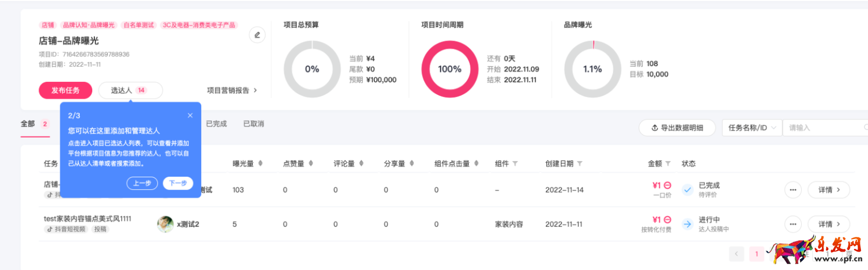Close the 2/3 guide tooltip
Image resolution: width=868 pixels, height=270 pixels.
point(190,115)
